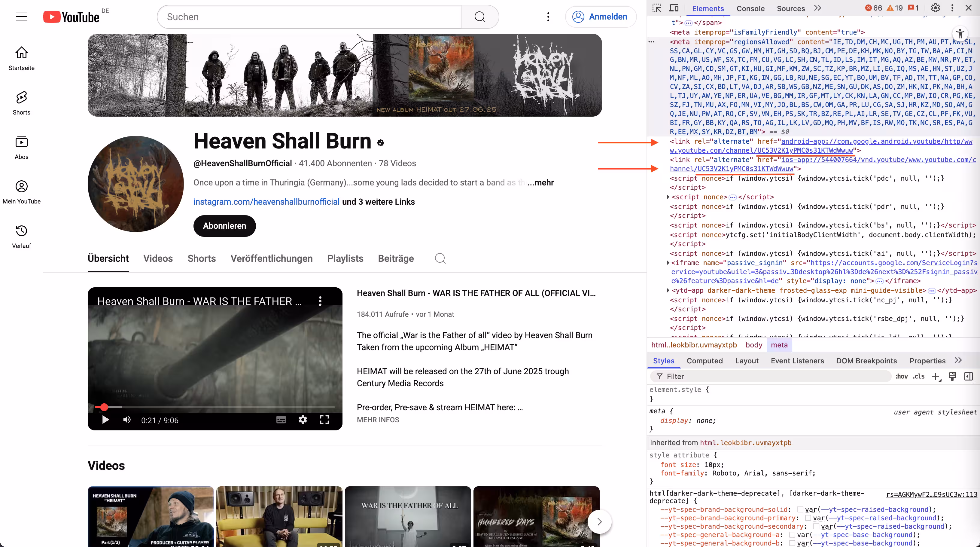Toggle device toolbar emulation icon
Screen dimensions: 980x547
point(674,8)
